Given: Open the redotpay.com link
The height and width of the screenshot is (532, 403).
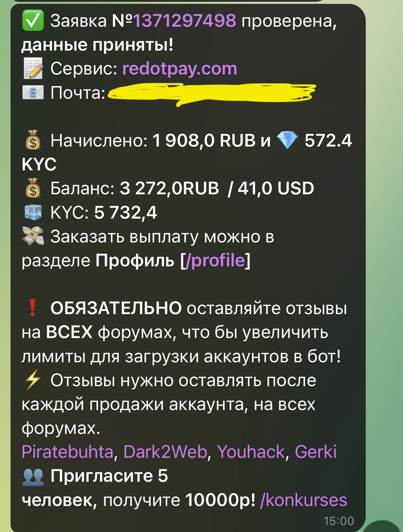Looking at the screenshot, I should [x=180, y=69].
